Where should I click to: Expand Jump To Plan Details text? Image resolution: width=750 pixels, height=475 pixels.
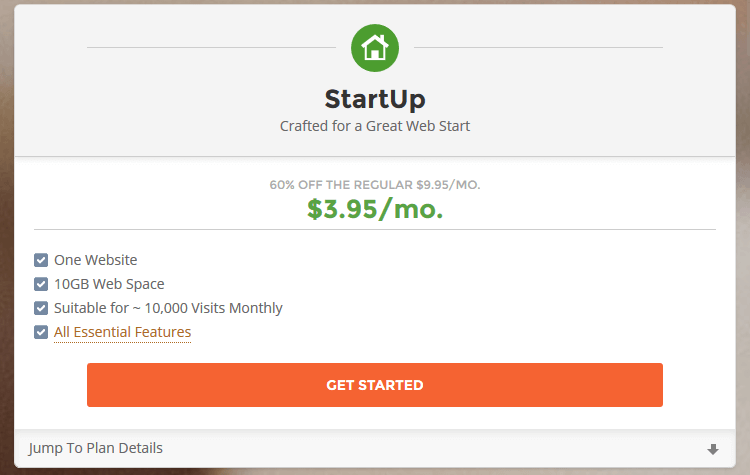(96, 448)
